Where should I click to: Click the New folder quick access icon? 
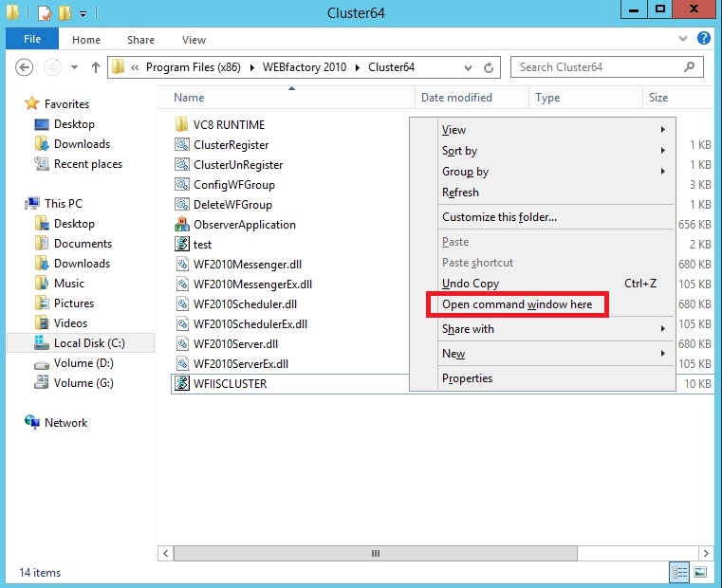pos(65,13)
